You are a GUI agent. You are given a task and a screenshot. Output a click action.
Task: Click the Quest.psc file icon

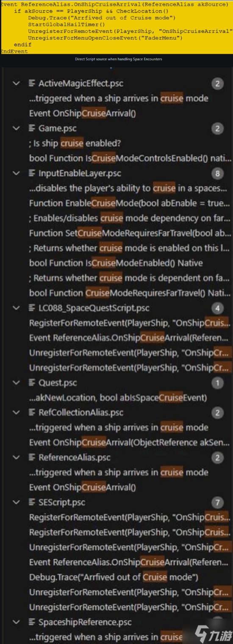32,382
